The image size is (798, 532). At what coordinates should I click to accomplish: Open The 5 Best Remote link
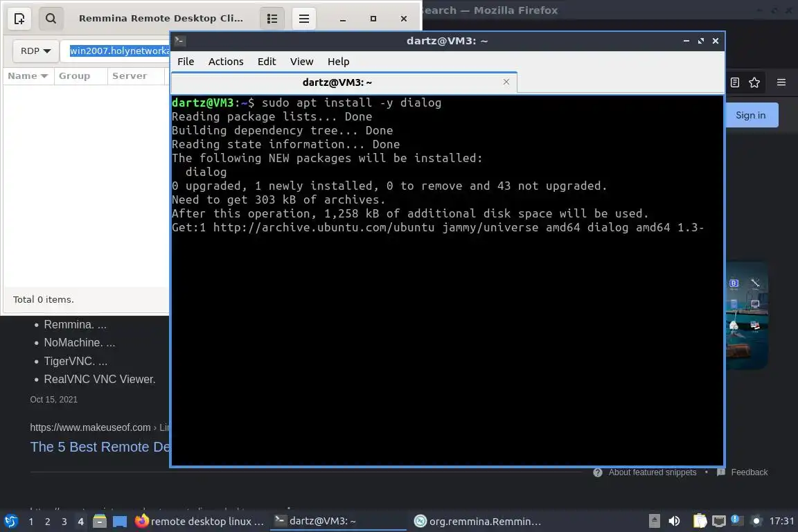[x=100, y=447]
